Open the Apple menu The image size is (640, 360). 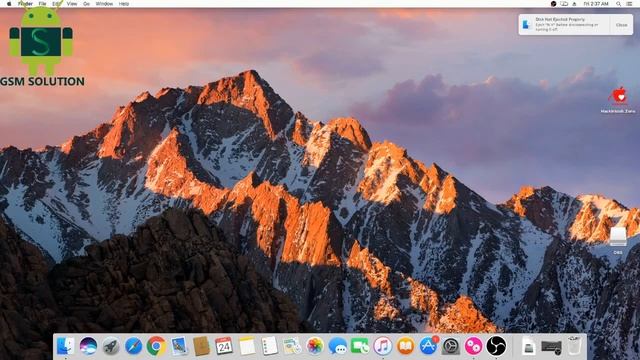(9, 4)
